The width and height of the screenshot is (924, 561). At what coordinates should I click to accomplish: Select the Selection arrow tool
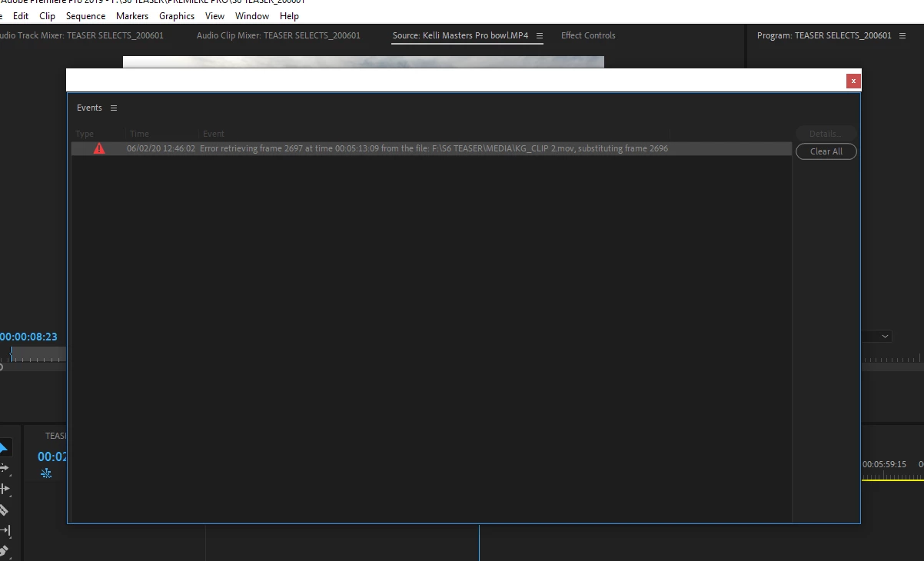pyautogui.click(x=4, y=448)
